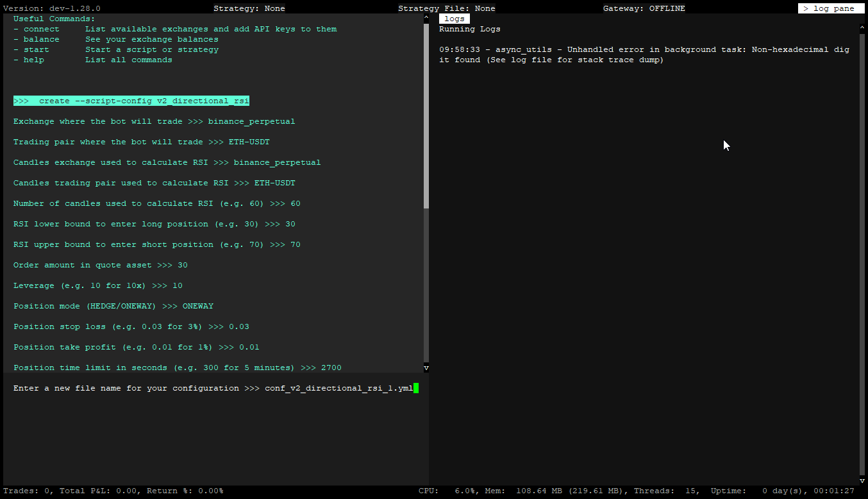Click the CPU usage status readout
Image resolution: width=868 pixels, height=499 pixels.
click(446, 491)
